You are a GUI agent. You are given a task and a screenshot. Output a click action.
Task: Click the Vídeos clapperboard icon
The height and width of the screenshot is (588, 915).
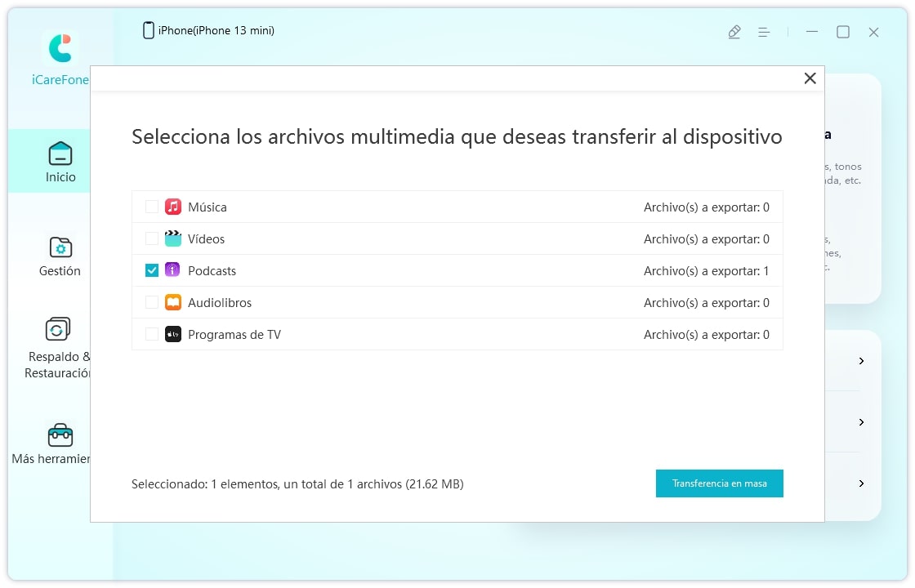172,238
